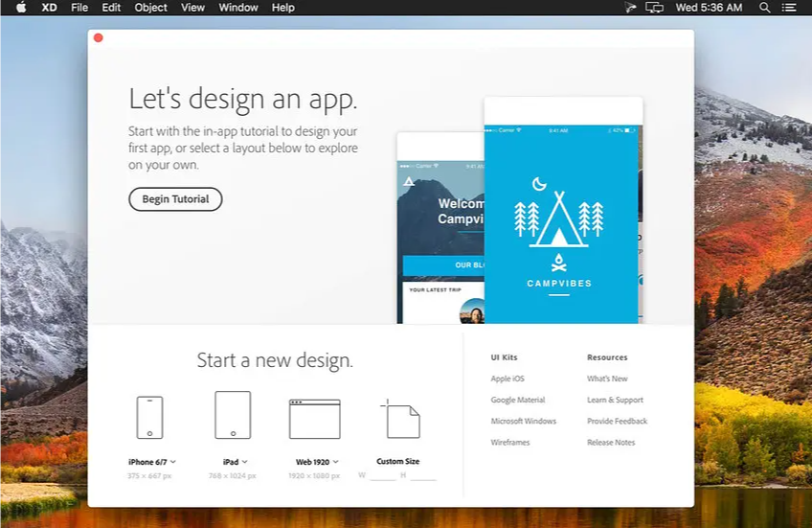Image resolution: width=812 pixels, height=528 pixels.
Task: Open the File menu
Action: pyautogui.click(x=79, y=8)
